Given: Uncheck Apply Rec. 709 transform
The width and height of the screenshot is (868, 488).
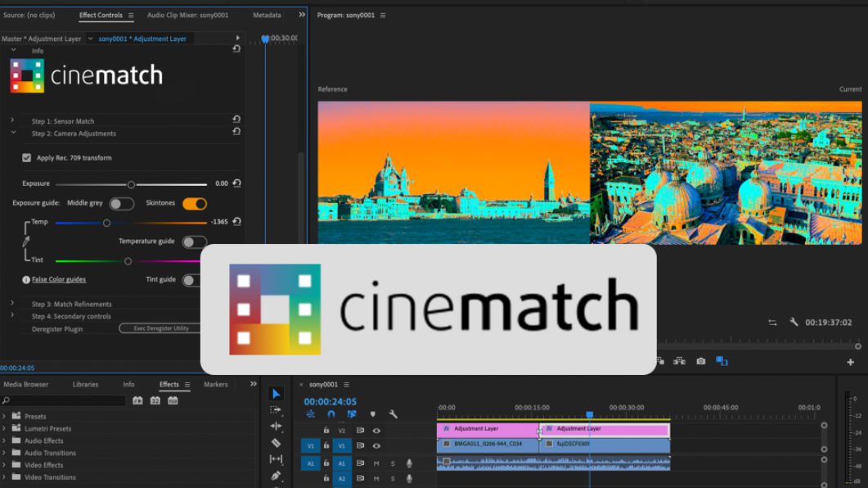Looking at the screenshot, I should (27, 158).
